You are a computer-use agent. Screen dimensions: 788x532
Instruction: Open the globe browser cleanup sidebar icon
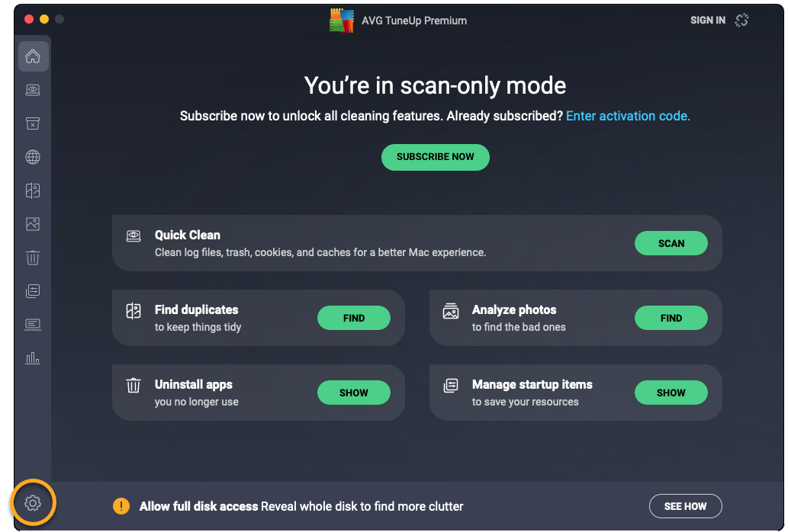[x=33, y=157]
